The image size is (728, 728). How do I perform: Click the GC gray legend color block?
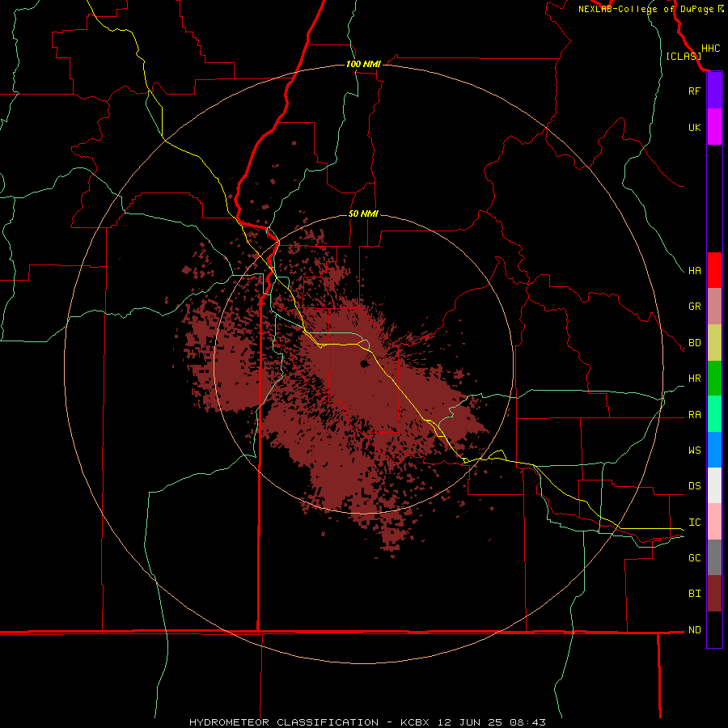pyautogui.click(x=714, y=557)
